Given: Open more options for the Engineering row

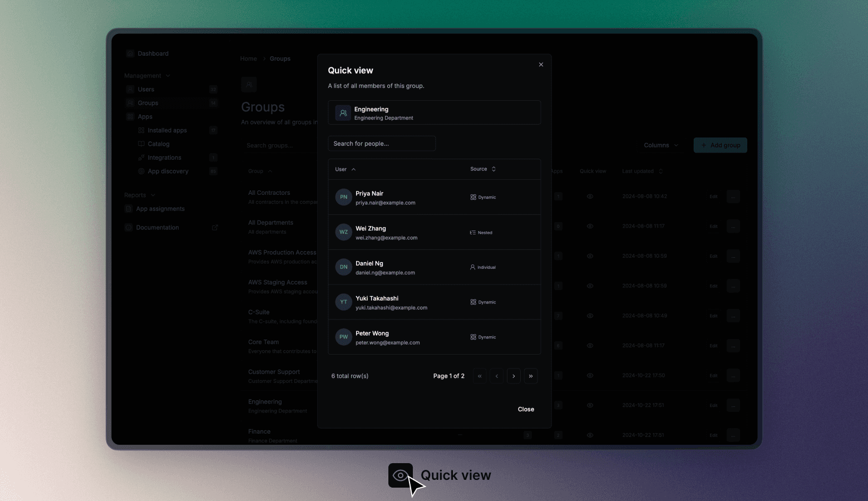Looking at the screenshot, I should click(733, 405).
